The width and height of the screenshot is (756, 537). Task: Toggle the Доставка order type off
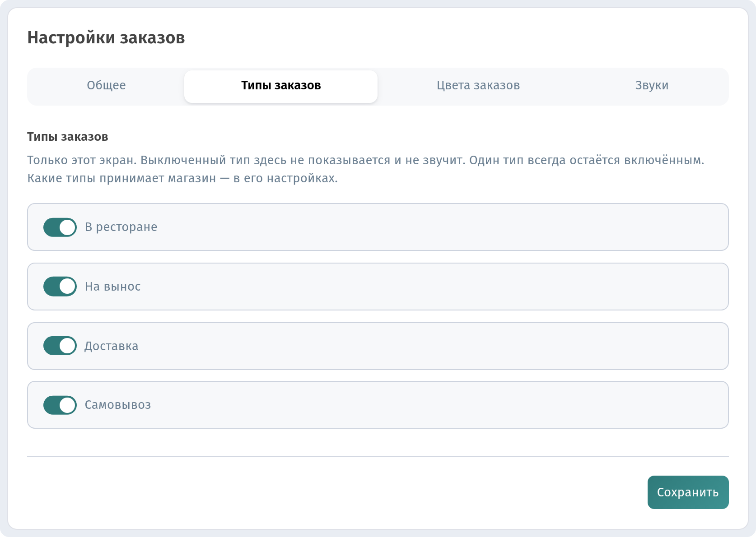click(60, 346)
